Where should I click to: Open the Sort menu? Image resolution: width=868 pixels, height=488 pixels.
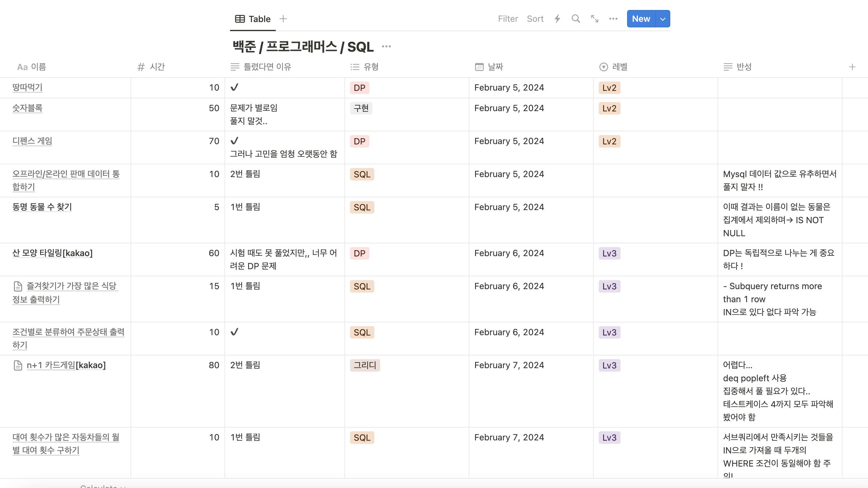535,19
